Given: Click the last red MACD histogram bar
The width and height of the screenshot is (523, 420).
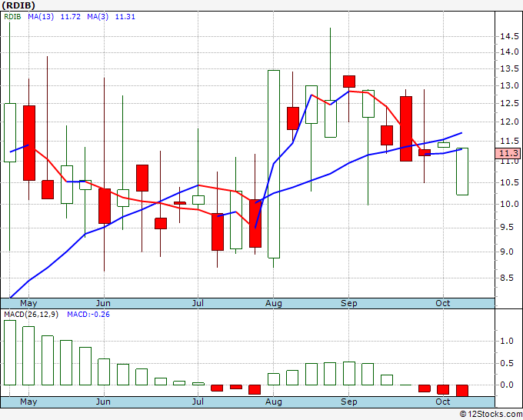Looking at the screenshot, I should pos(462,391).
